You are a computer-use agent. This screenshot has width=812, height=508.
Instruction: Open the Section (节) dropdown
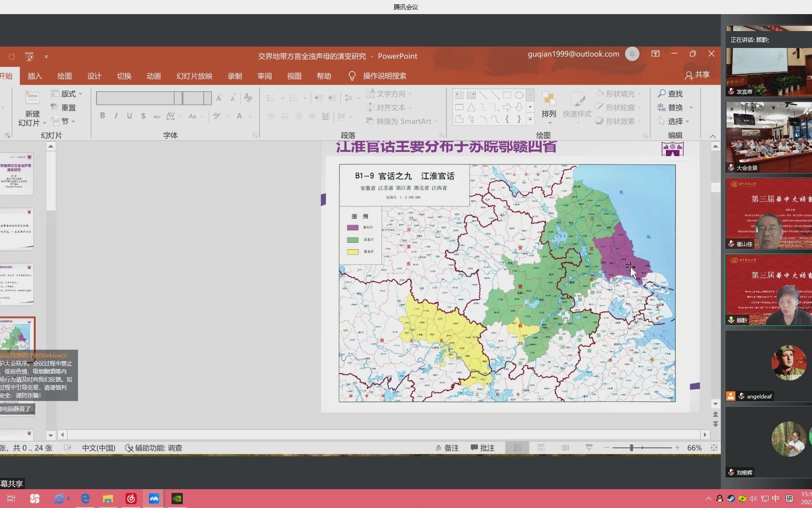[63, 121]
